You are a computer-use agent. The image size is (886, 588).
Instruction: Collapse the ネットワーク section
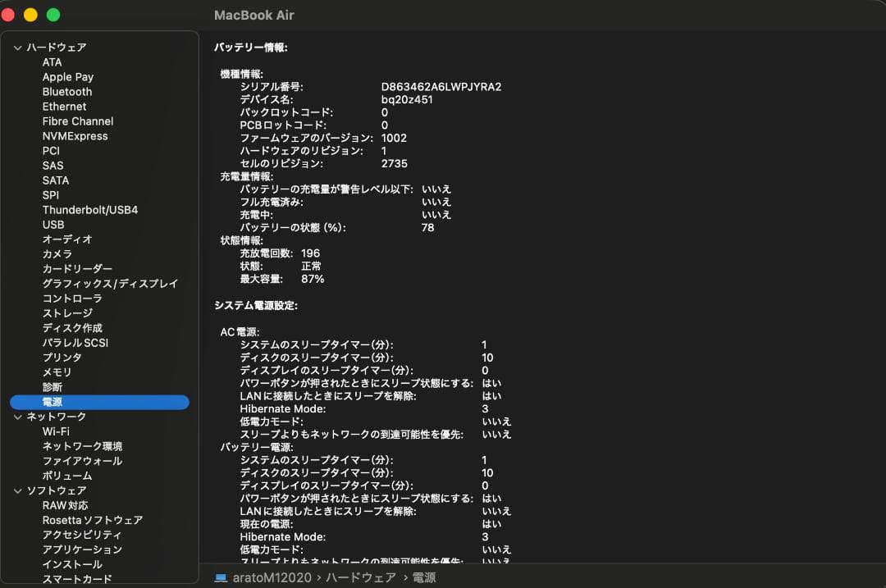click(17, 417)
